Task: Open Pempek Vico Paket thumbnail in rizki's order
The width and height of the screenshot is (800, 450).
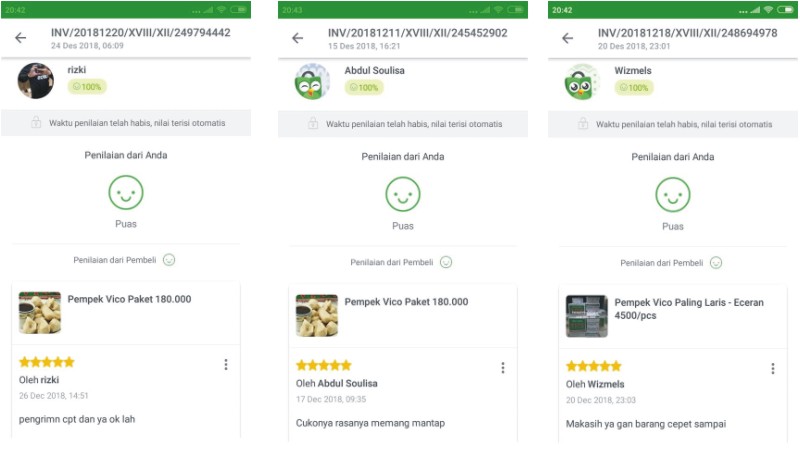Action: coord(40,313)
